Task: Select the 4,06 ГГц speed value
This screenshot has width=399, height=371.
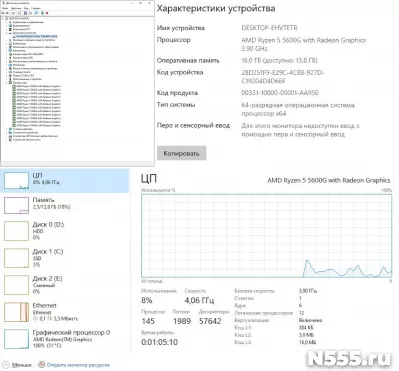Action: point(199,300)
